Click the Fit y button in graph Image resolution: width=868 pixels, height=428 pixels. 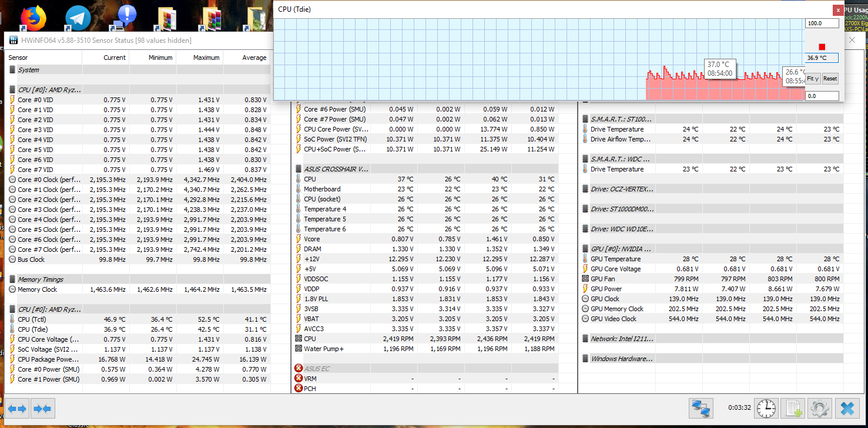[x=813, y=79]
